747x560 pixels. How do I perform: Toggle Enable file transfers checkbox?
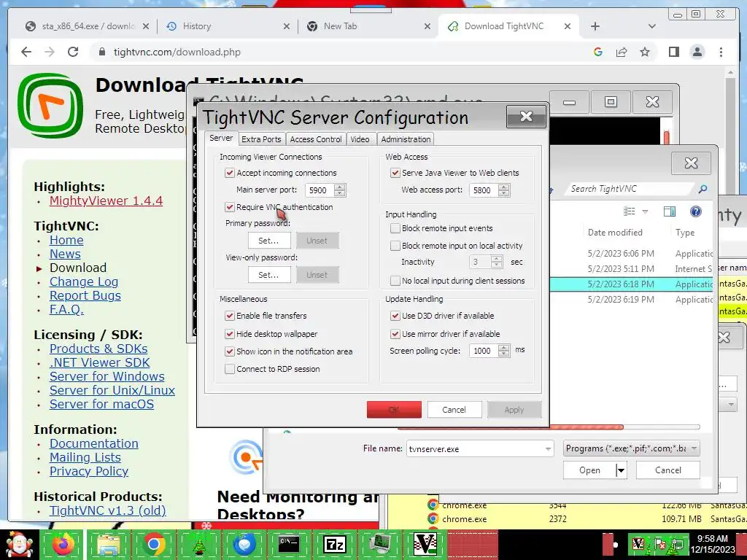coord(230,316)
